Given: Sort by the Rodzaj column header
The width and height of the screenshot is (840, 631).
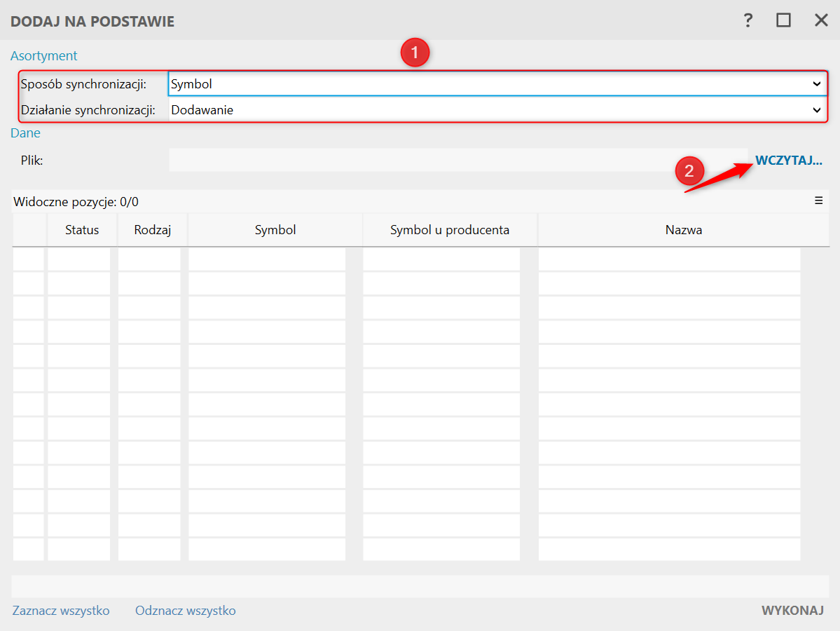Looking at the screenshot, I should click(153, 230).
